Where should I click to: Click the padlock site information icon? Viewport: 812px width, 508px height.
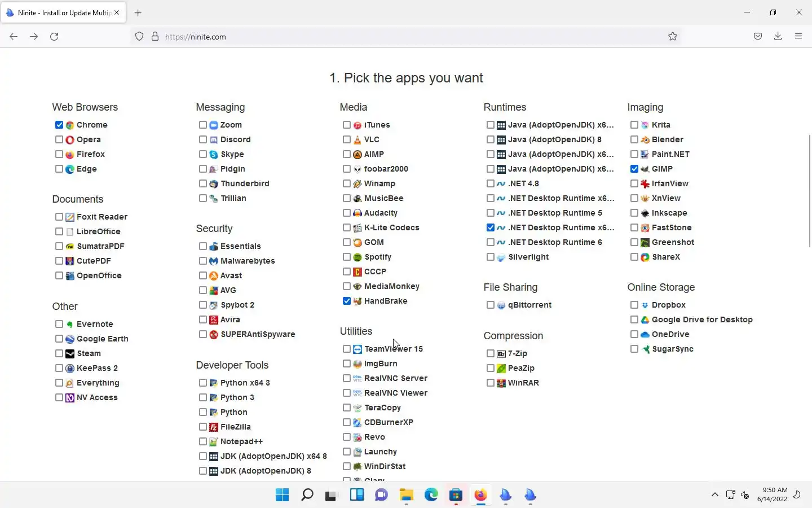point(155,37)
